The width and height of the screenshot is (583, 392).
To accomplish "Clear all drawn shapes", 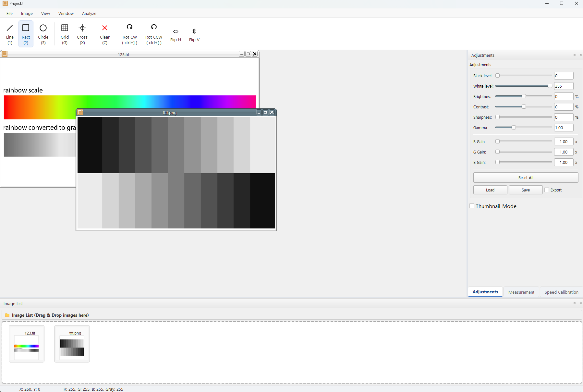I will pyautogui.click(x=105, y=34).
